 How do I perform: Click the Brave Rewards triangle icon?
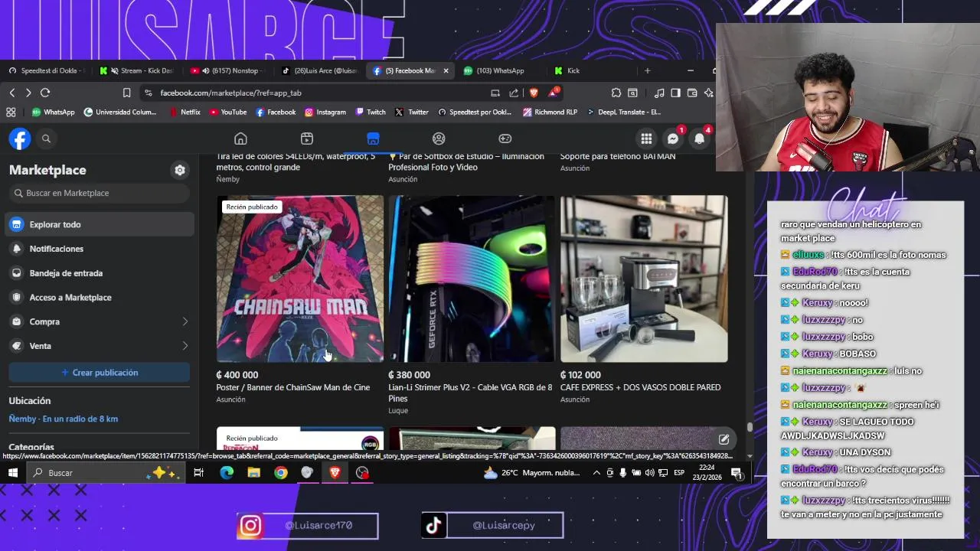(553, 93)
